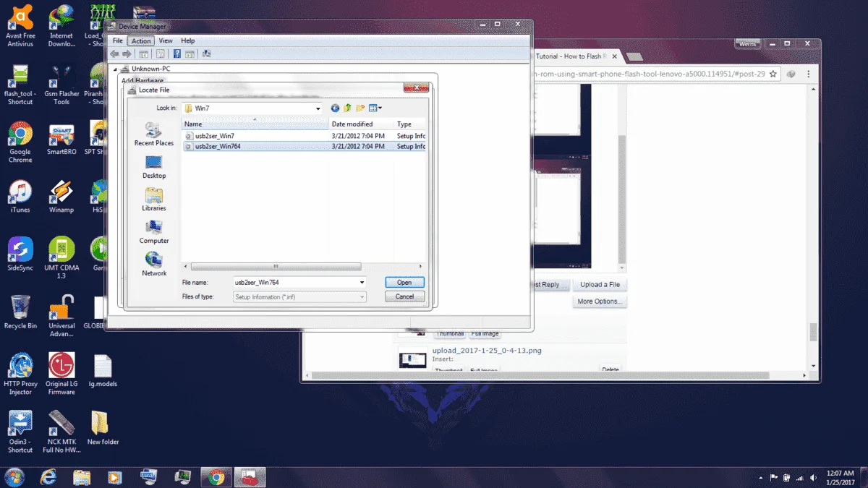Select the iTunes desktop icon
The width and height of the screenshot is (868, 488).
20,197
